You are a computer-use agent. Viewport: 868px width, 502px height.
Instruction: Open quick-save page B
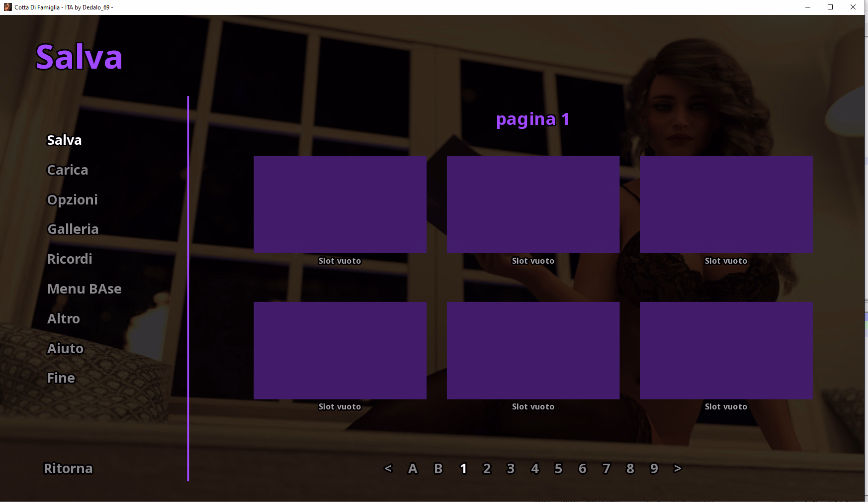point(438,469)
